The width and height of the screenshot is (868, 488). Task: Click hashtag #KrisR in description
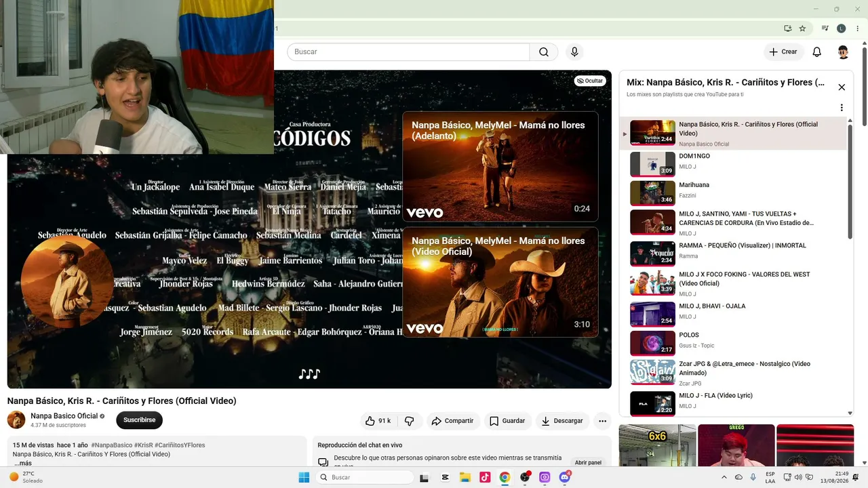[144, 445]
